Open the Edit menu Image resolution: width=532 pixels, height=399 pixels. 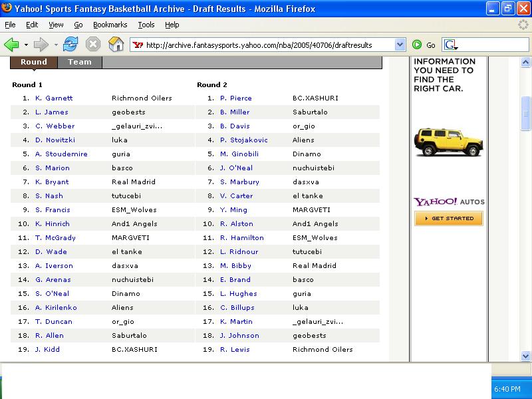click(32, 25)
